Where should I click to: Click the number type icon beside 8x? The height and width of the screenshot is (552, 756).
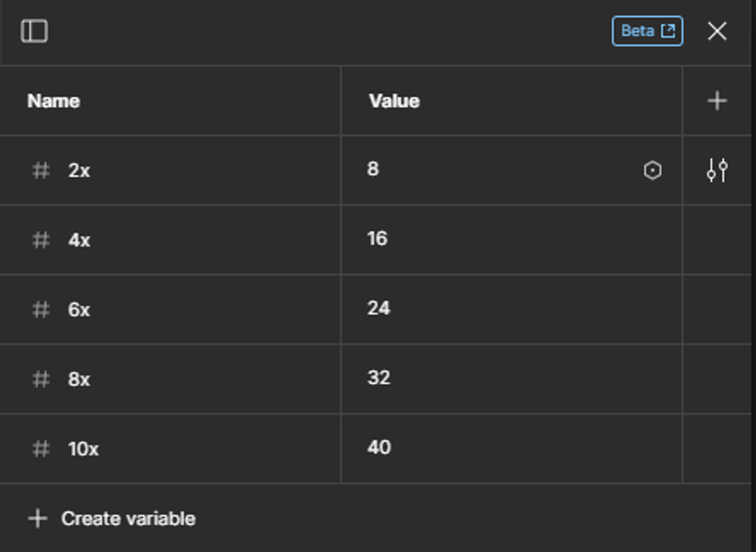pos(39,378)
